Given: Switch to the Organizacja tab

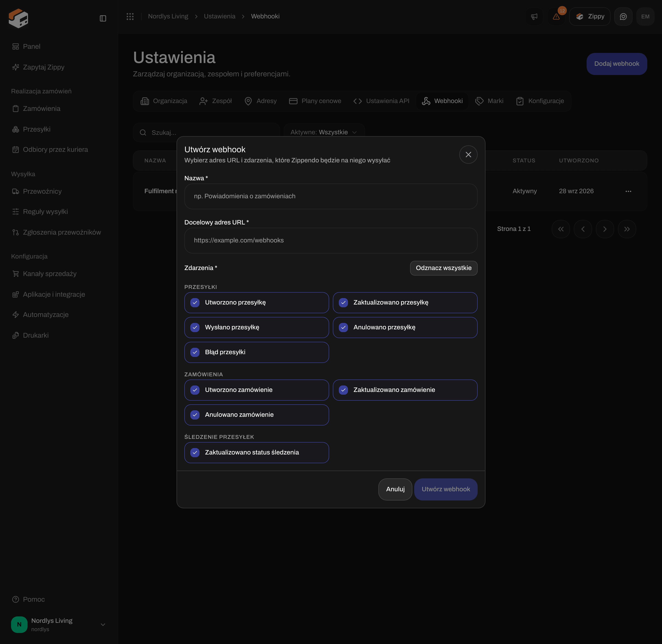Looking at the screenshot, I should [164, 101].
